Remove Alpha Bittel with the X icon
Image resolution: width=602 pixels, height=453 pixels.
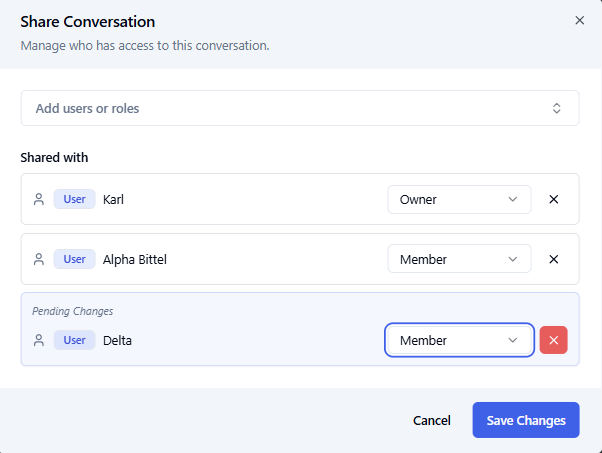(554, 259)
